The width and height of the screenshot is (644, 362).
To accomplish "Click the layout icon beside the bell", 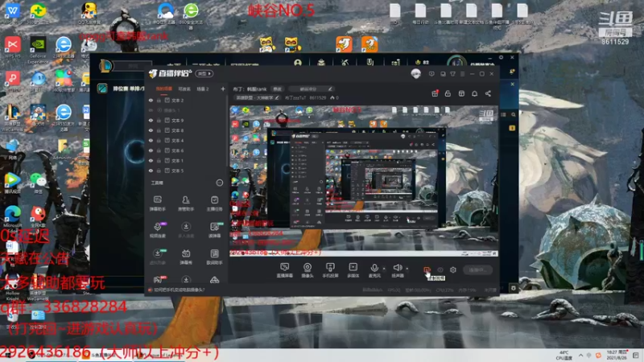I will pos(461,93).
